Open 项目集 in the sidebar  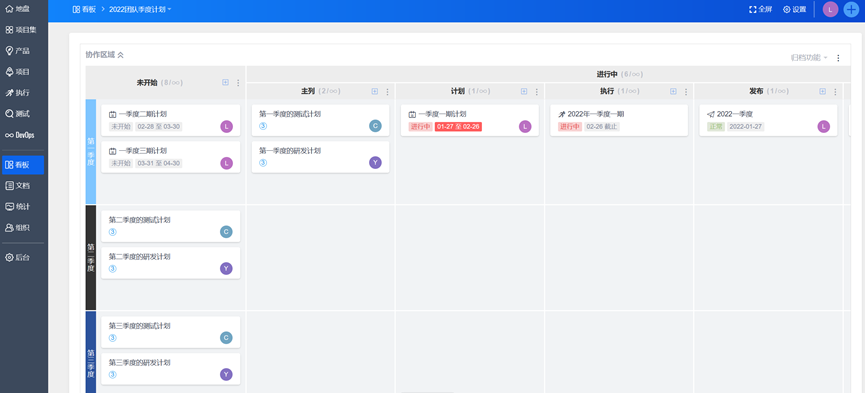point(22,30)
